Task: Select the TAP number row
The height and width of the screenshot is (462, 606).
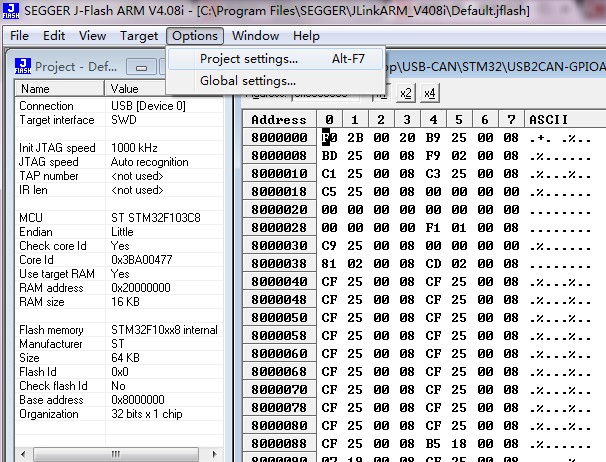Action: pyautogui.click(x=119, y=176)
